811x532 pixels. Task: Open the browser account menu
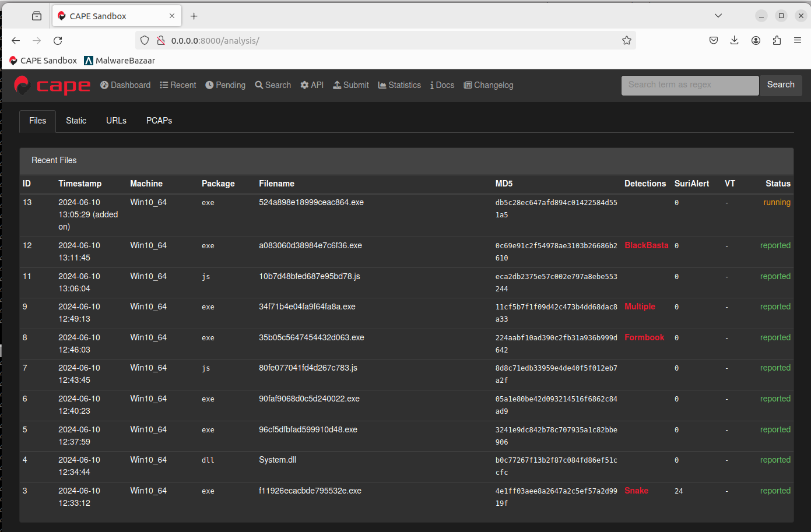click(x=756, y=40)
